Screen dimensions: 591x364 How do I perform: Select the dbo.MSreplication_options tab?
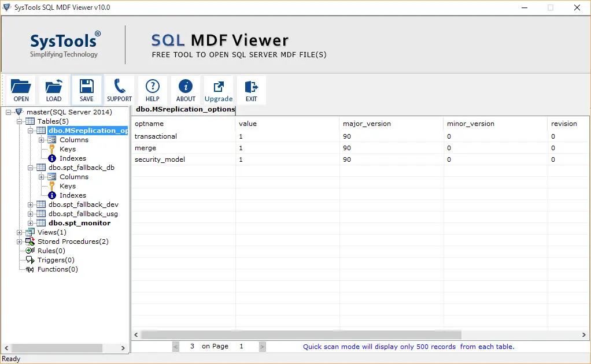tap(185, 109)
